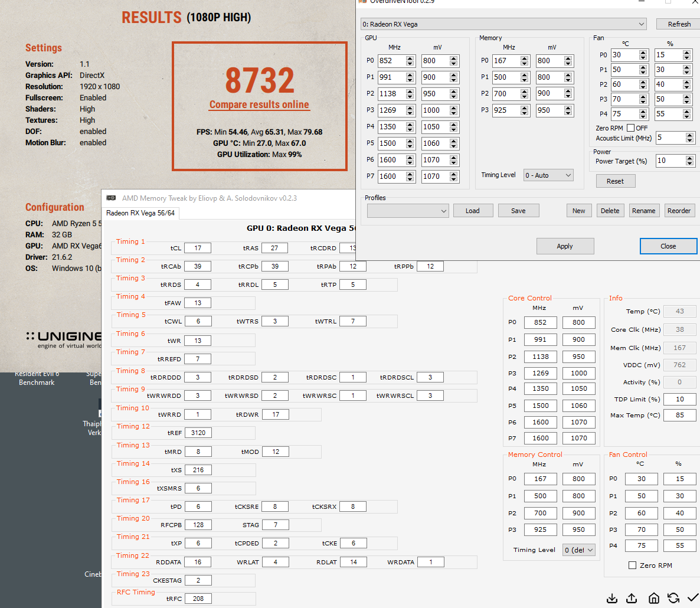Click the home/default icon in Memory Tweak
Viewport: 700px width, 608px height.
click(653, 598)
